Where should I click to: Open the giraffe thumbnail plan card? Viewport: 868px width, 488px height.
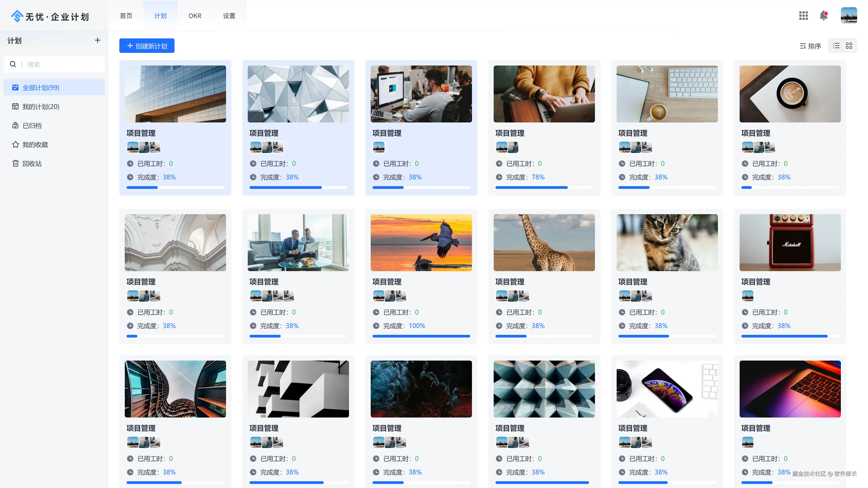544,243
